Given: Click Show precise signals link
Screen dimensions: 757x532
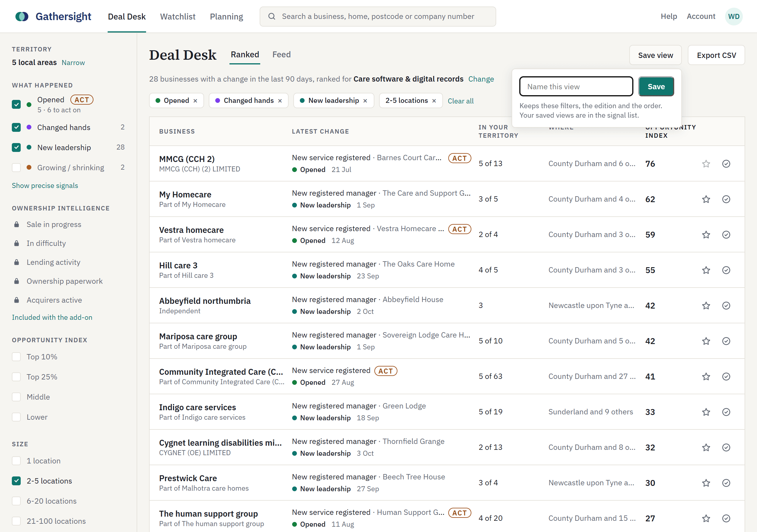Looking at the screenshot, I should [x=45, y=186].
